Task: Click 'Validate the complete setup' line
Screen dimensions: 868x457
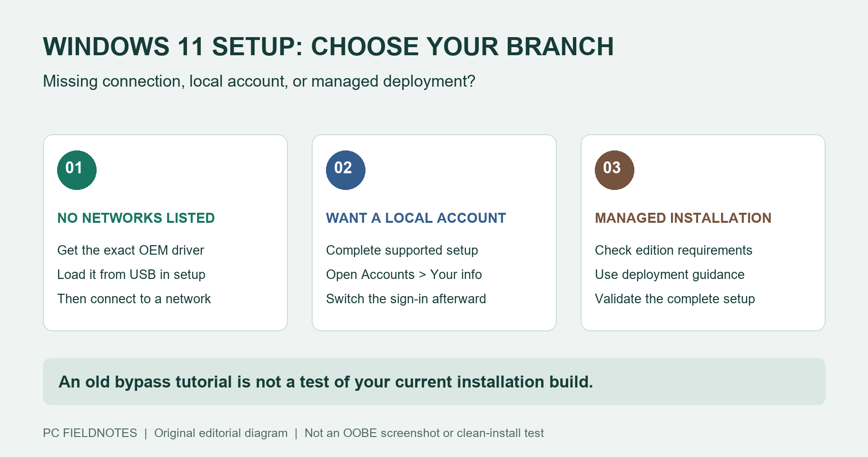Action: point(675,299)
